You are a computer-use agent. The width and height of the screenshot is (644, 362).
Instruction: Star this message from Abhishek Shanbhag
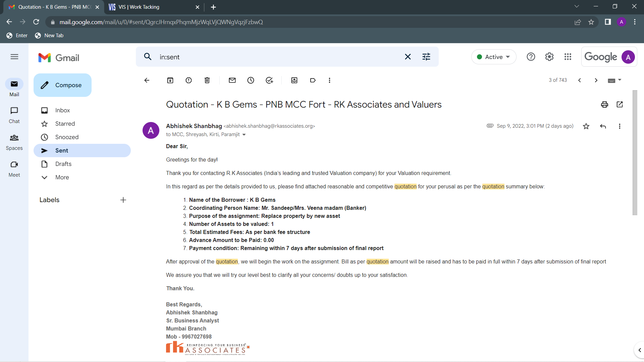(x=586, y=126)
